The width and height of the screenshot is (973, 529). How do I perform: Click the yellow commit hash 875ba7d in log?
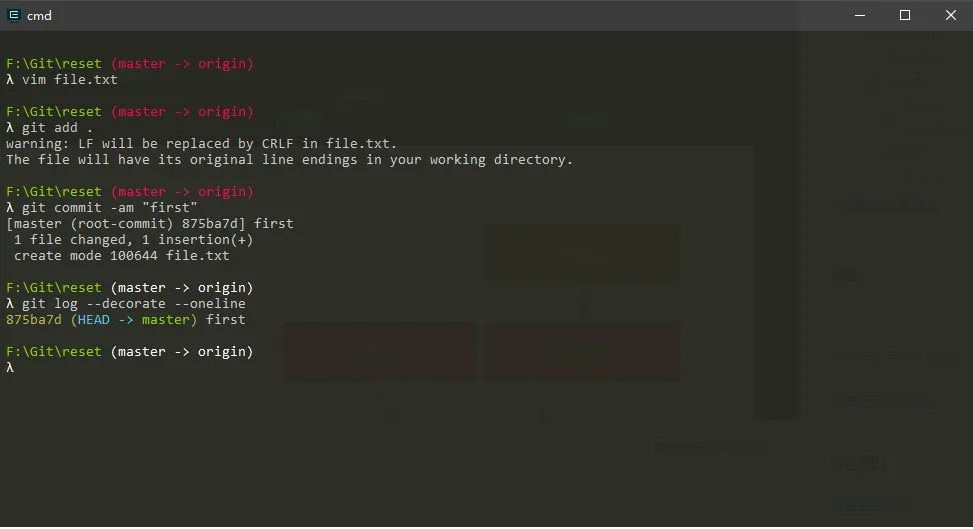coord(33,320)
